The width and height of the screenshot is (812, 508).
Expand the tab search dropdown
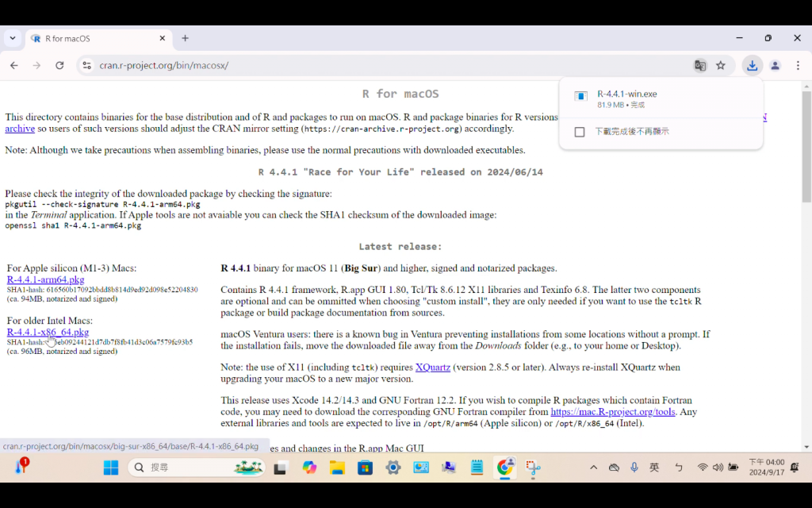tap(13, 38)
